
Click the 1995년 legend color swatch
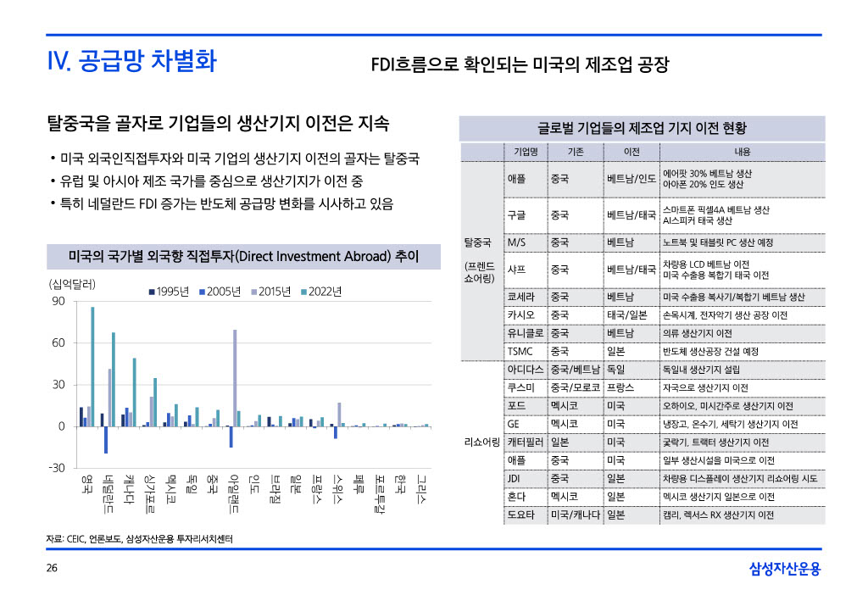pyautogui.click(x=152, y=292)
